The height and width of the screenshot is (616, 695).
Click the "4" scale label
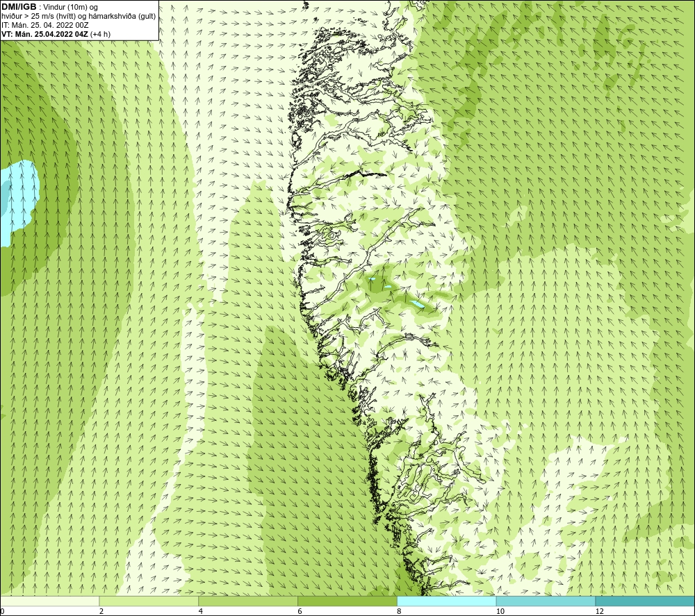(201, 611)
